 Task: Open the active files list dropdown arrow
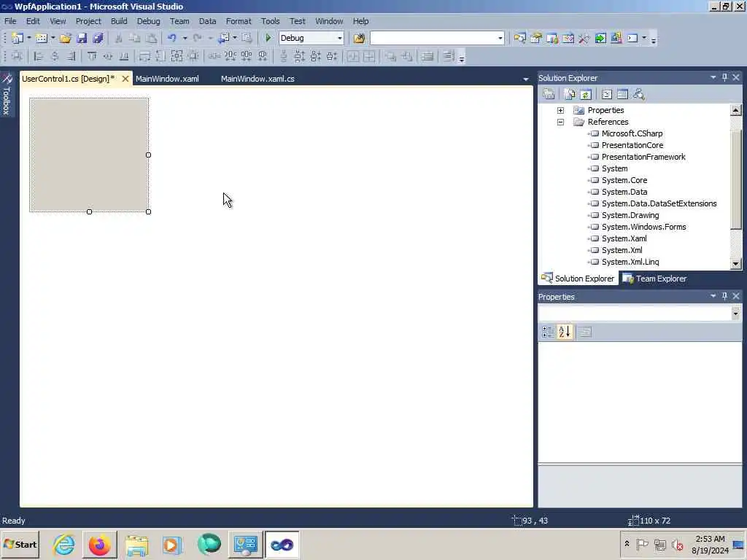tap(525, 79)
